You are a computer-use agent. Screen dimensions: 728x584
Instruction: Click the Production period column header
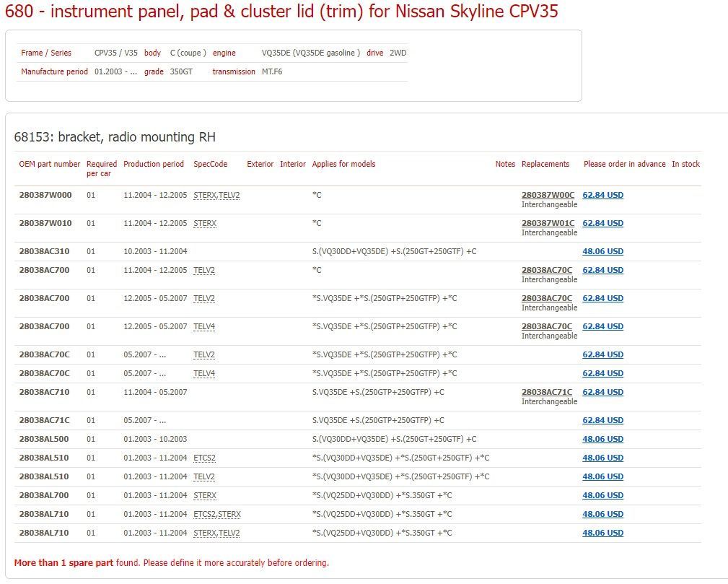pos(154,164)
